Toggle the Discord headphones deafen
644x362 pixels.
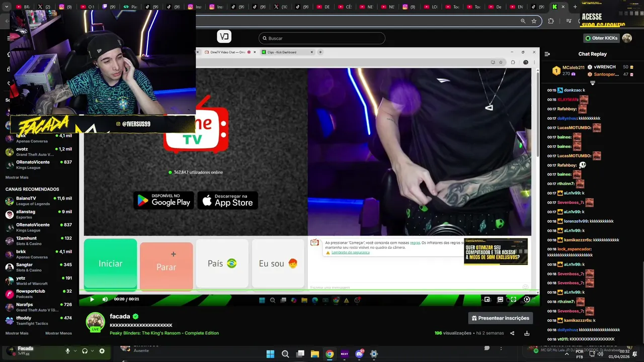pos(85,351)
